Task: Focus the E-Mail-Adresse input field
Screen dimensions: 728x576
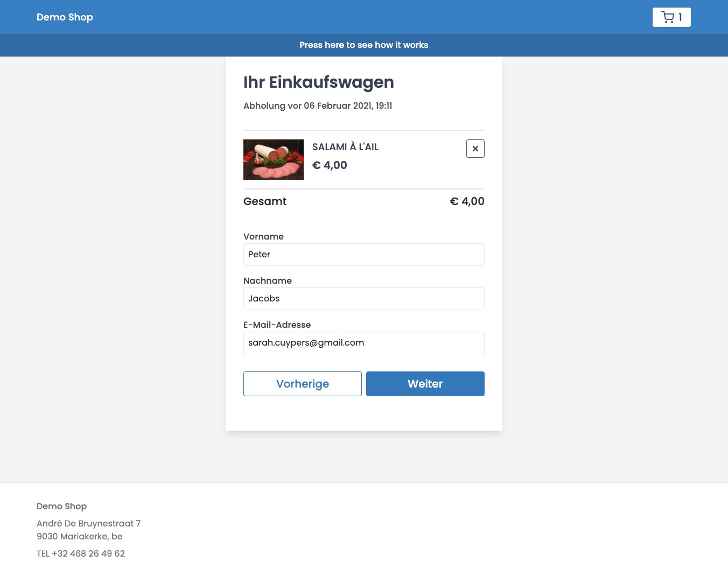Action: coord(363,343)
